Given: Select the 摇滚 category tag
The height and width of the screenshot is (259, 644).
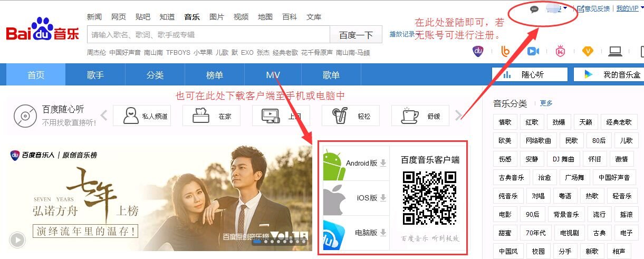Looking at the screenshot, I should [x=626, y=215].
